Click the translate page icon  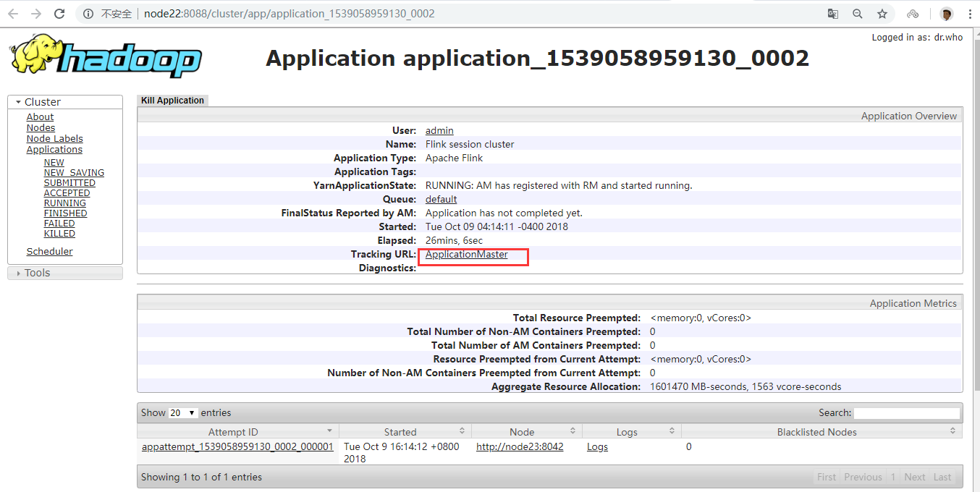833,14
